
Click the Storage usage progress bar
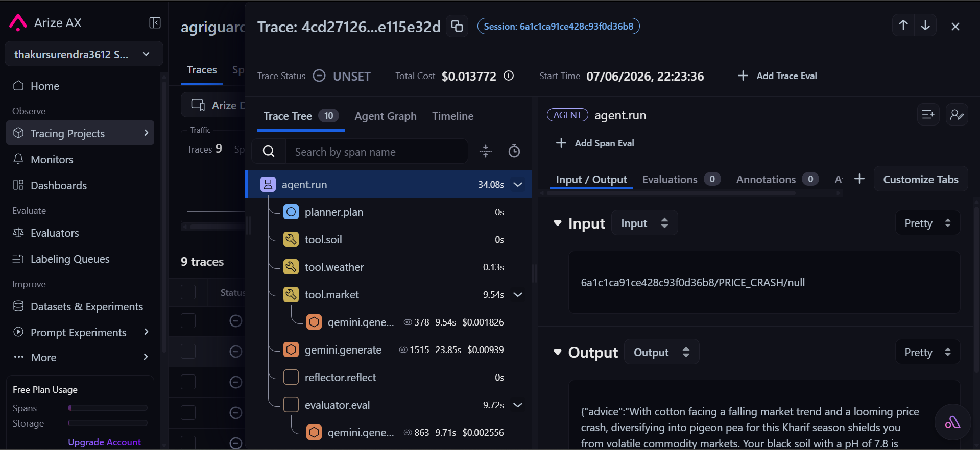pos(108,423)
